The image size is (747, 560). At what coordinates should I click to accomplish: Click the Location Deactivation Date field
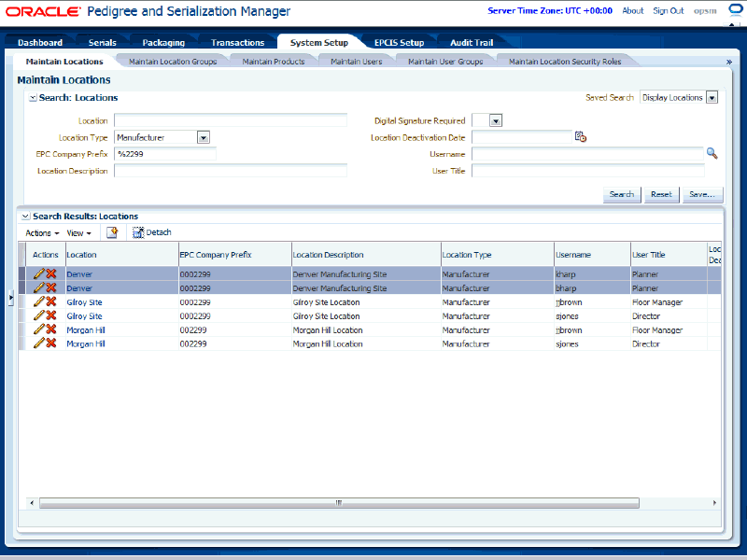pos(522,137)
